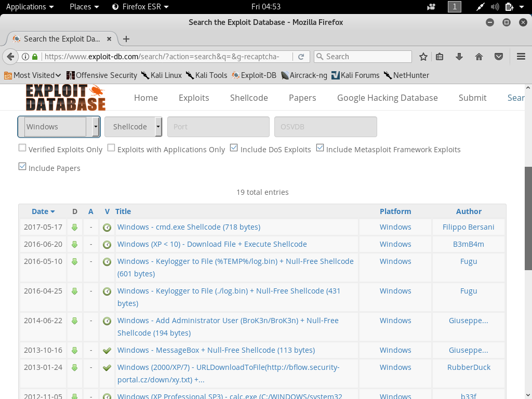Open the clock showing Fri 04:53

[266, 7]
